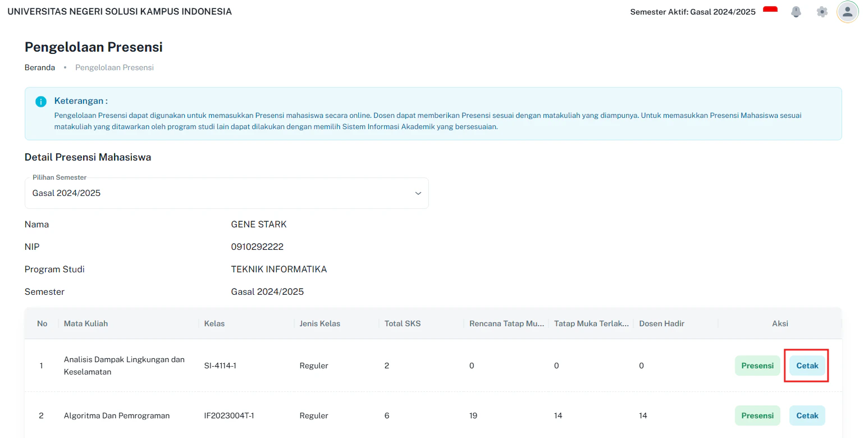
Task: Click the Pengelolaan Presensi page heading
Action: tap(94, 47)
